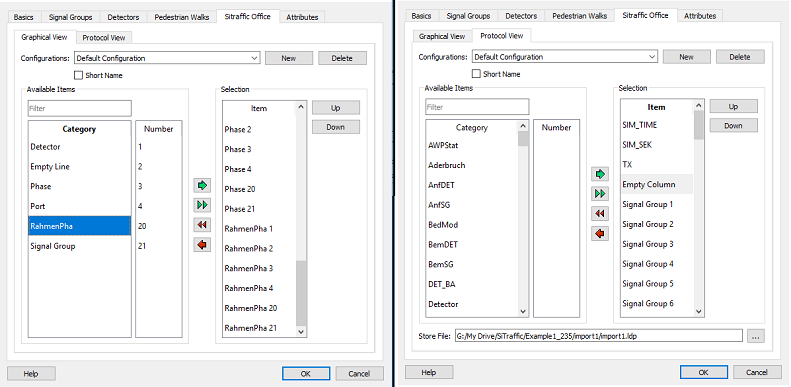Viewport: 791px width, 387px height.
Task: Select the highlighted RahmenPha category
Action: click(x=79, y=226)
